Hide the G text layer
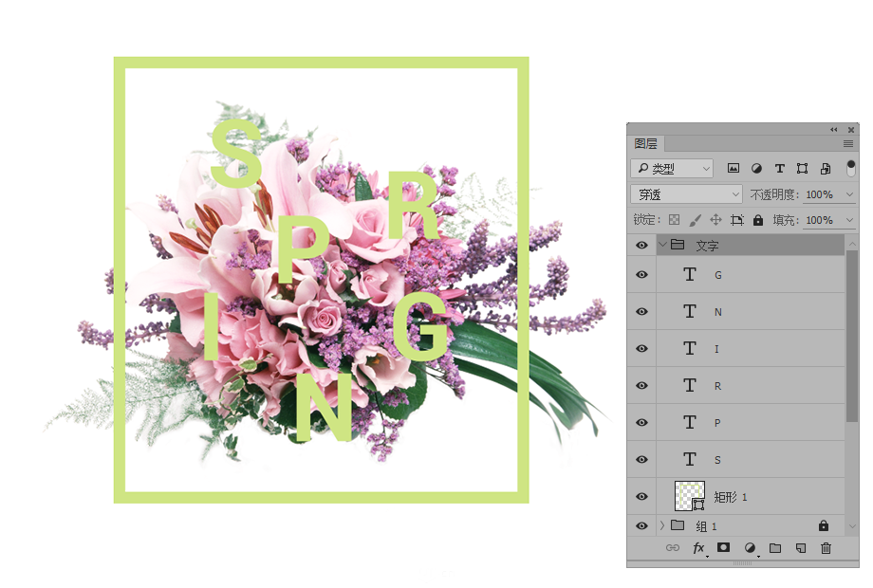873x588 pixels. pyautogui.click(x=641, y=275)
